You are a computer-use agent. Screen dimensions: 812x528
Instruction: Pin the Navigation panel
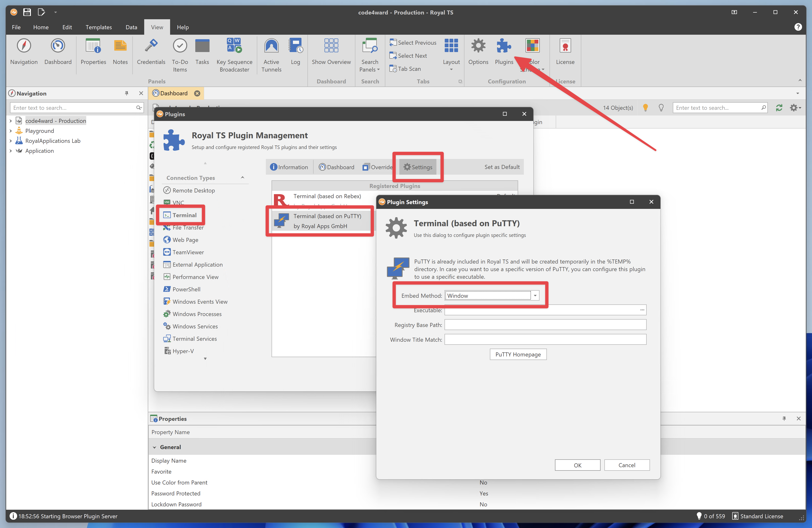[127, 93]
